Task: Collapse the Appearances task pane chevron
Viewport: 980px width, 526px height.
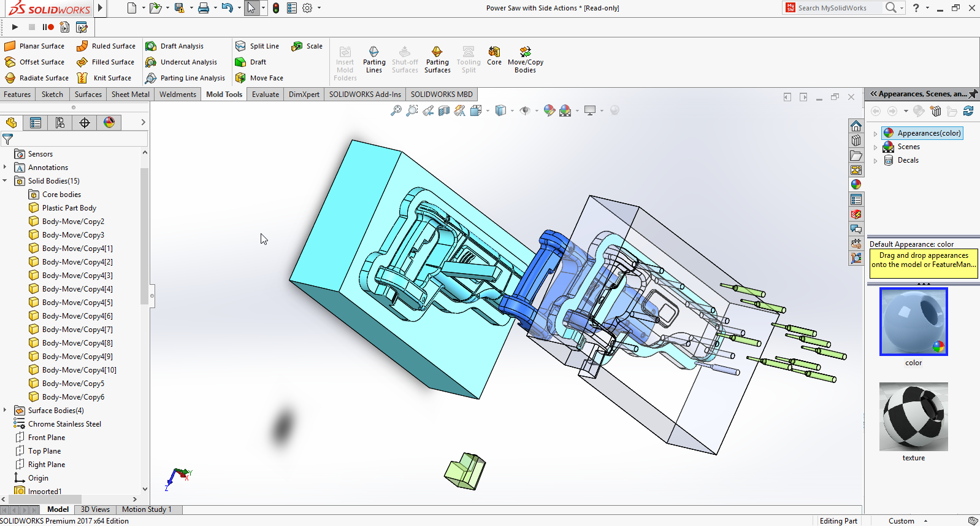Action: pyautogui.click(x=874, y=94)
